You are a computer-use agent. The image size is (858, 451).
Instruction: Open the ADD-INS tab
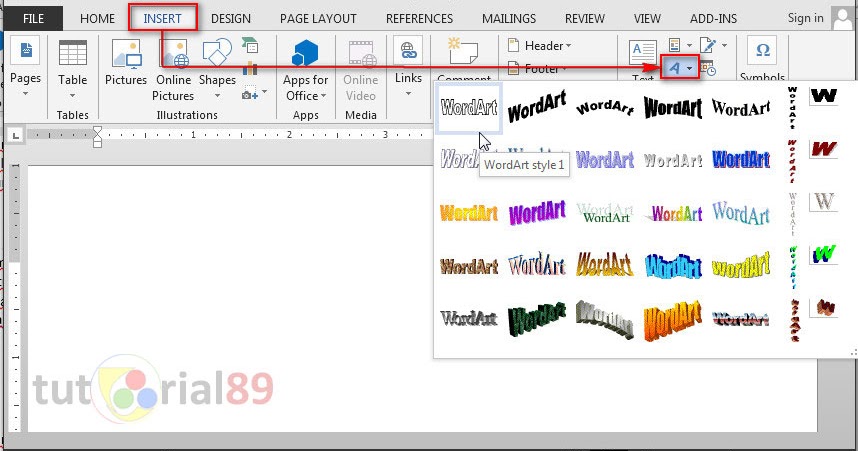pos(714,19)
